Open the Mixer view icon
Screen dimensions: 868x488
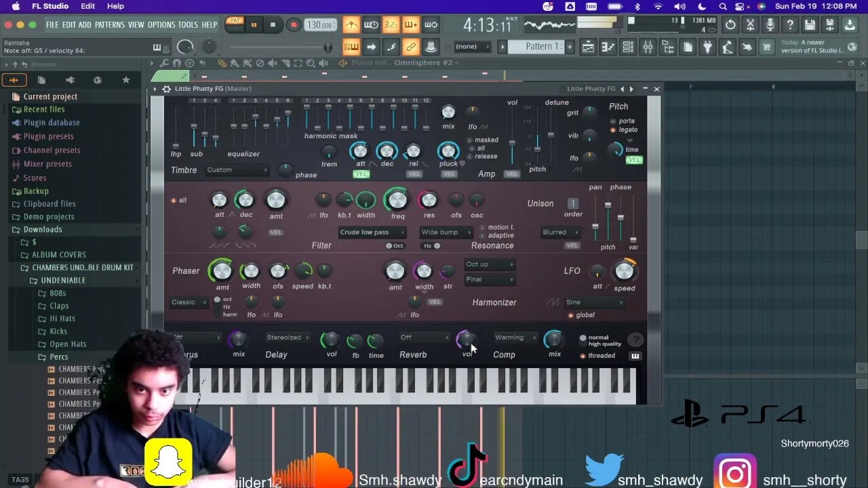648,47
